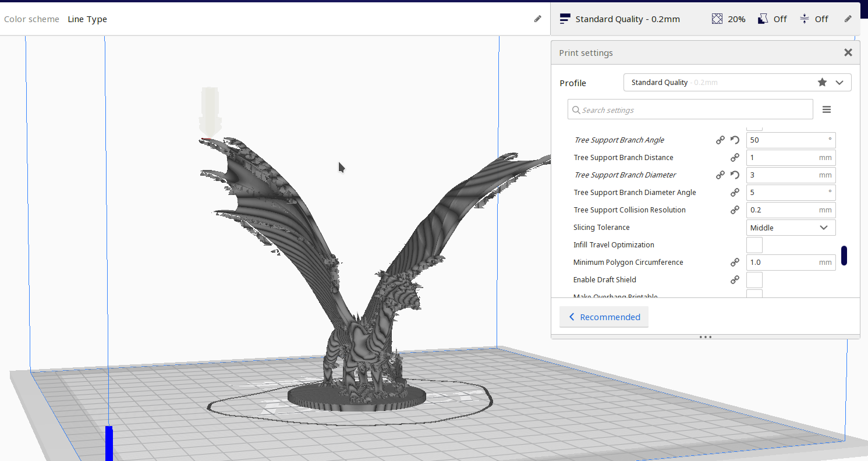Open the settings visibility hamburger menu
The image size is (868, 461).
[827, 109]
